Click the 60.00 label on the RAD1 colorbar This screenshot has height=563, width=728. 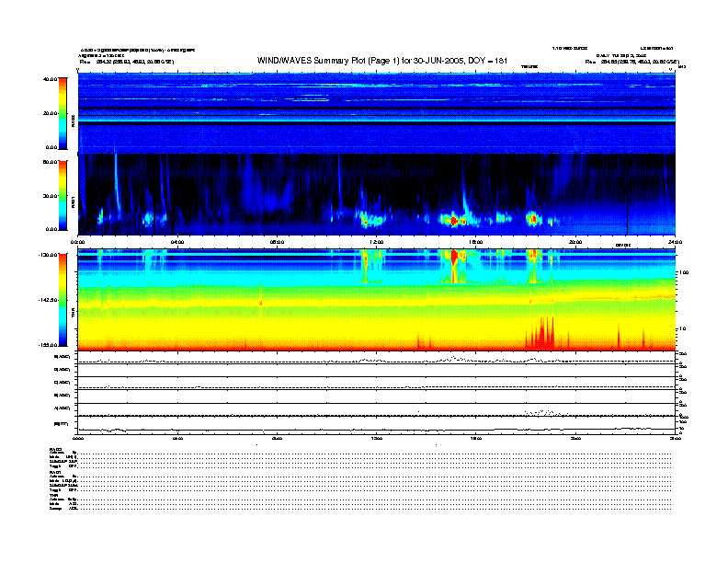tap(50, 162)
